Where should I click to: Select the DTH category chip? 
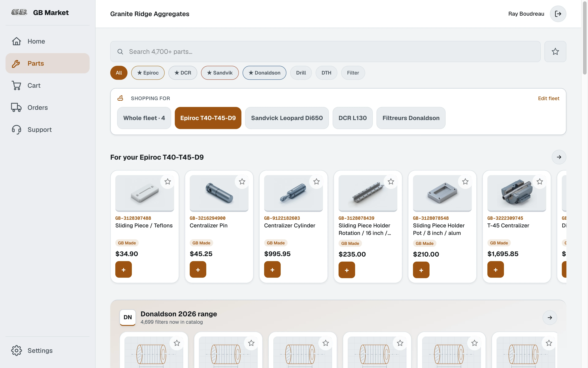(326, 73)
